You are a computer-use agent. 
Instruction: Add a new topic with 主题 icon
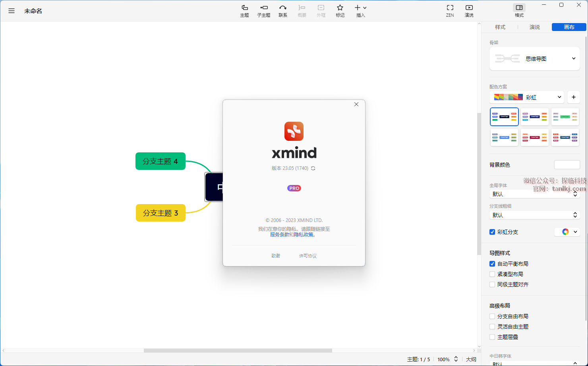coord(244,10)
